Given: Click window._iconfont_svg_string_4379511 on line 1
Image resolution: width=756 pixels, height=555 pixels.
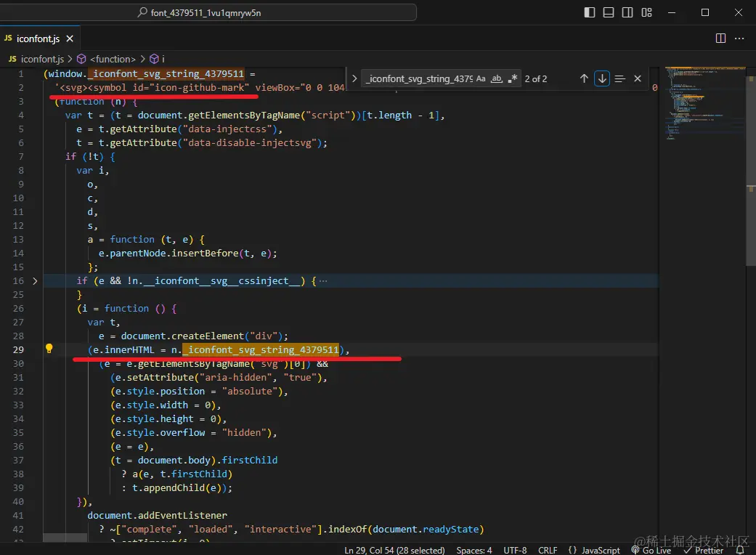Looking at the screenshot, I should (145, 74).
